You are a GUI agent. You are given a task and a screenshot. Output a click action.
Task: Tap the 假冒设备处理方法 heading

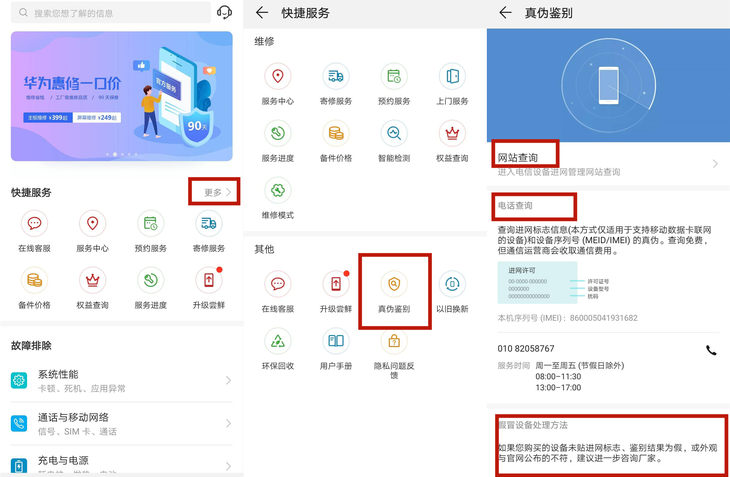click(533, 425)
